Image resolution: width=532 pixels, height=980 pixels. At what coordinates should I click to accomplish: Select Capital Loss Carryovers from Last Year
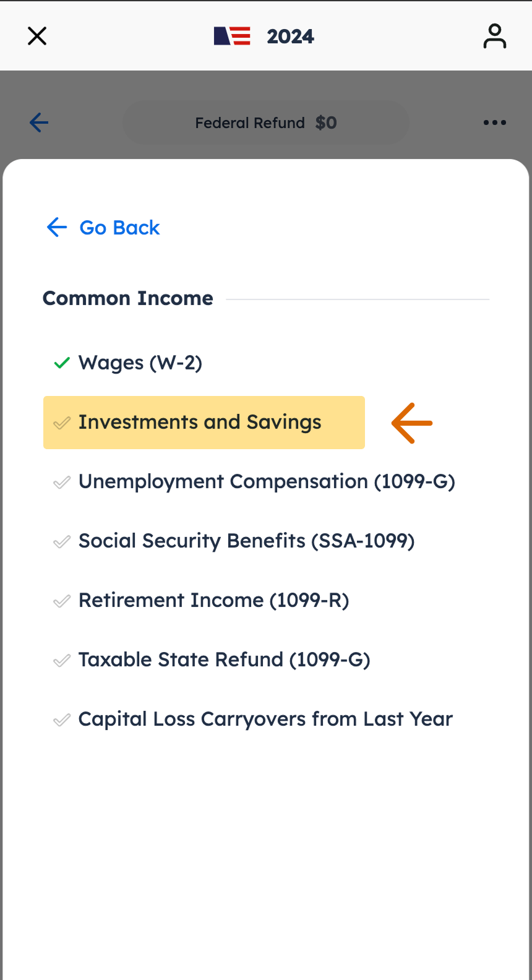tap(265, 719)
